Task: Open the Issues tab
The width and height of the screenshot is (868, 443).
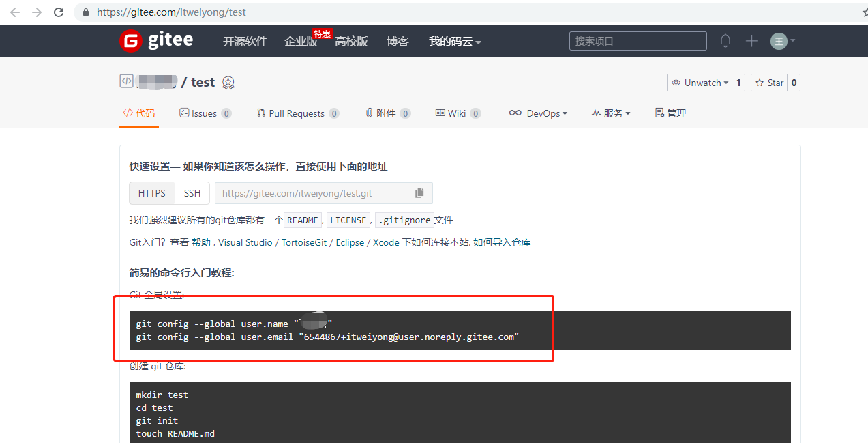Action: [205, 113]
